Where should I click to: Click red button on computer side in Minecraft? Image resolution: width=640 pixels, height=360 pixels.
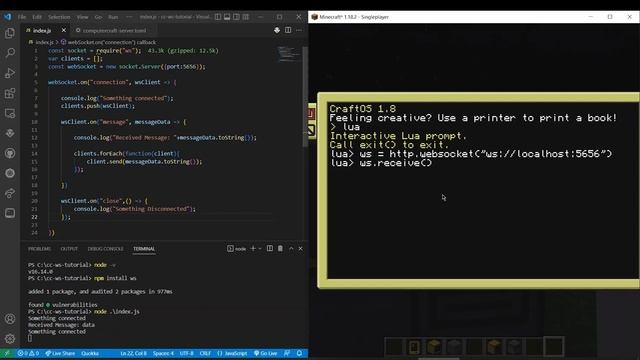click(x=311, y=113)
